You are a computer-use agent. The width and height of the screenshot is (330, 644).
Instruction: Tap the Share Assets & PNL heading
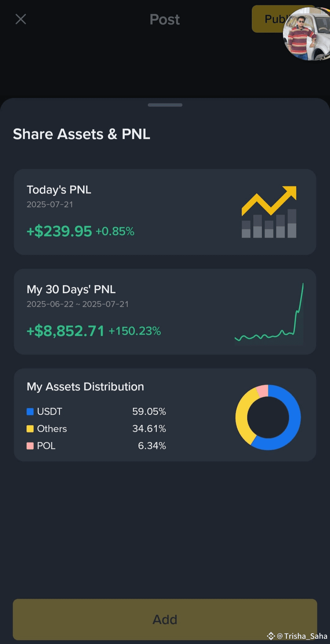pos(82,134)
